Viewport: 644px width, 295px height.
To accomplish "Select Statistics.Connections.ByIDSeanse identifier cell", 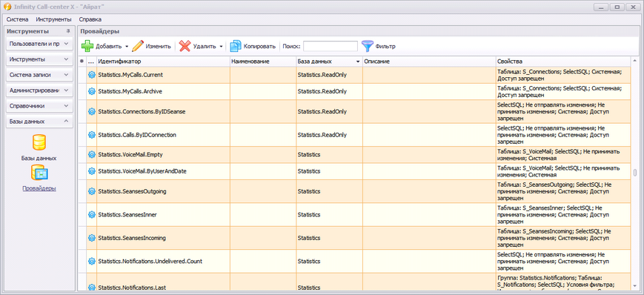I will [163, 112].
